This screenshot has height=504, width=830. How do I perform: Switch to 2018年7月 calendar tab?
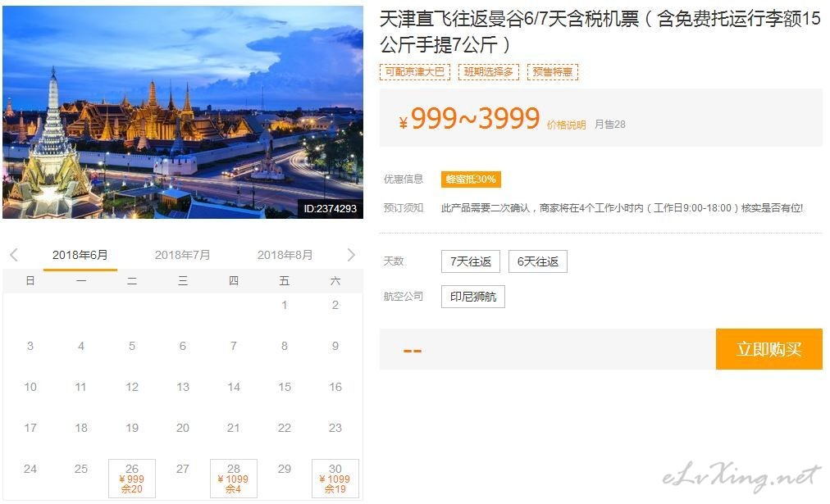[182, 255]
